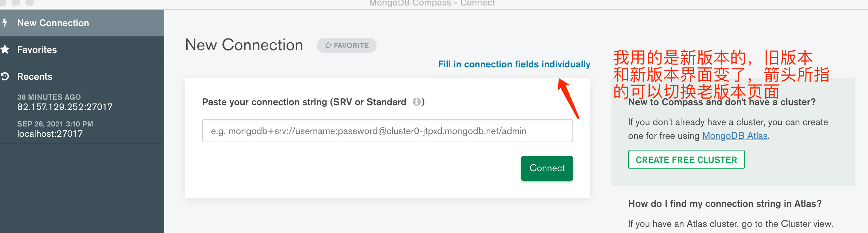Open the Recents sidebar section
Screen dimensions: 868x233
(x=35, y=76)
